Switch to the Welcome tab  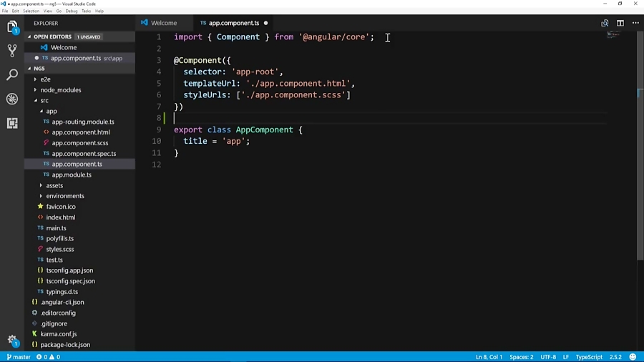pos(163,23)
